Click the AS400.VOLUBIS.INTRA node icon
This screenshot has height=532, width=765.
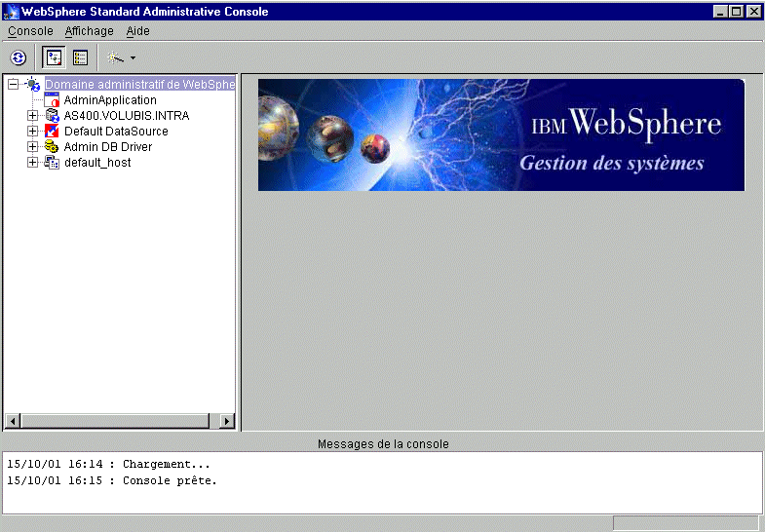point(52,116)
